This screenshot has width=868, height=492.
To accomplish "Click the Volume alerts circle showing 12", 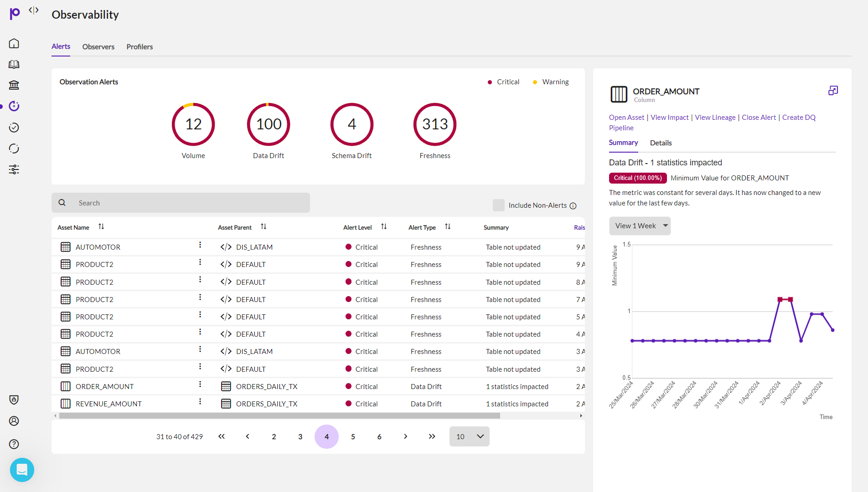I will (x=193, y=124).
